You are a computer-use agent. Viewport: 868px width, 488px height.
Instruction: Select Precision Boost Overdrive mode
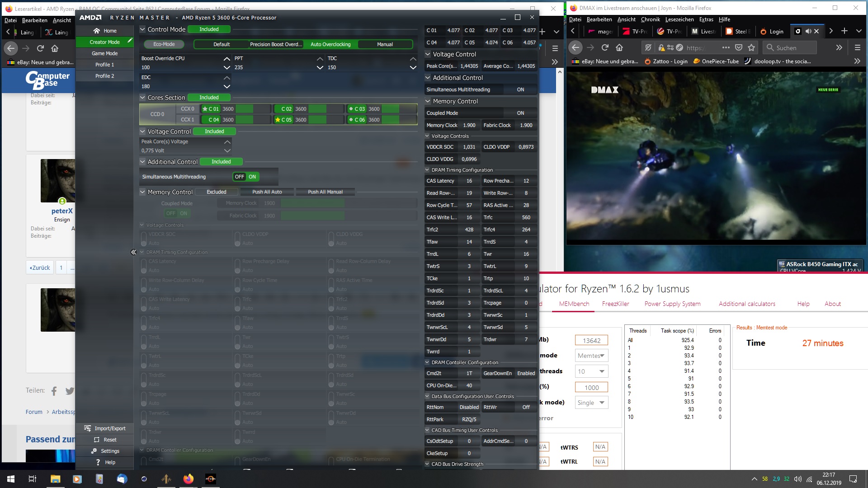[x=276, y=44]
